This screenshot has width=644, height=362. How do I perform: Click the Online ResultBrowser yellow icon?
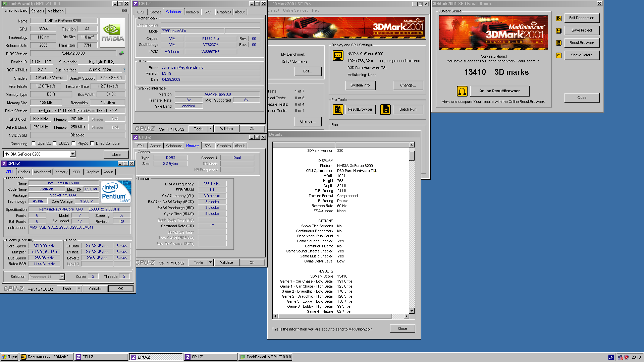coord(462,91)
